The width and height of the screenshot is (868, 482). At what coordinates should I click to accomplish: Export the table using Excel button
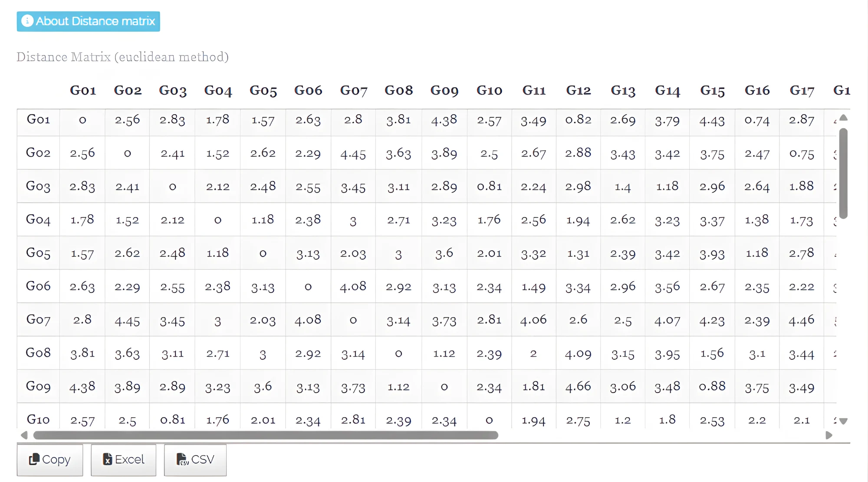pos(124,459)
